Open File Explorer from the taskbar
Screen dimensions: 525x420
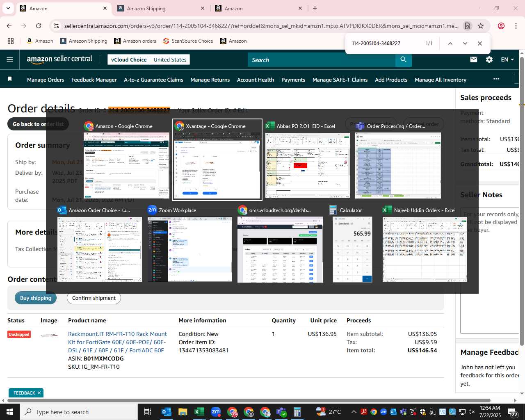(x=183, y=412)
